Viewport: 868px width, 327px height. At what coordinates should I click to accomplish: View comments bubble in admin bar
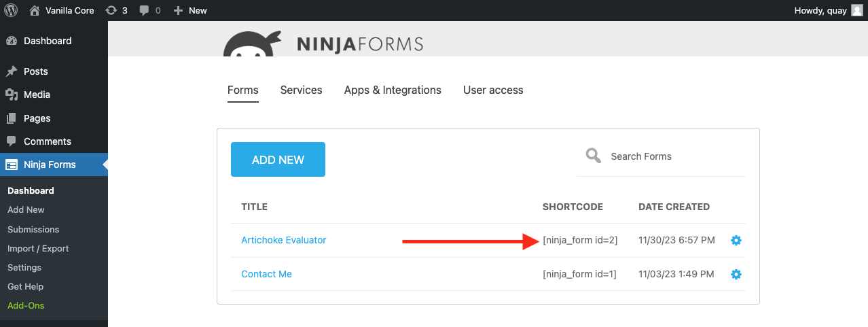[150, 10]
